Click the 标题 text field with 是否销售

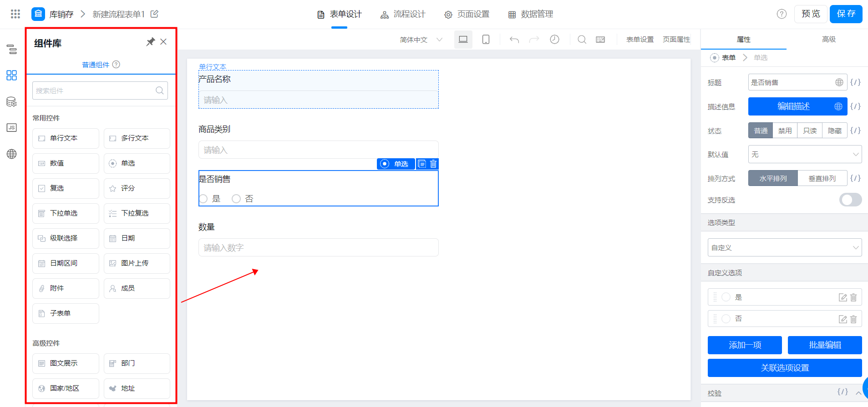797,82
